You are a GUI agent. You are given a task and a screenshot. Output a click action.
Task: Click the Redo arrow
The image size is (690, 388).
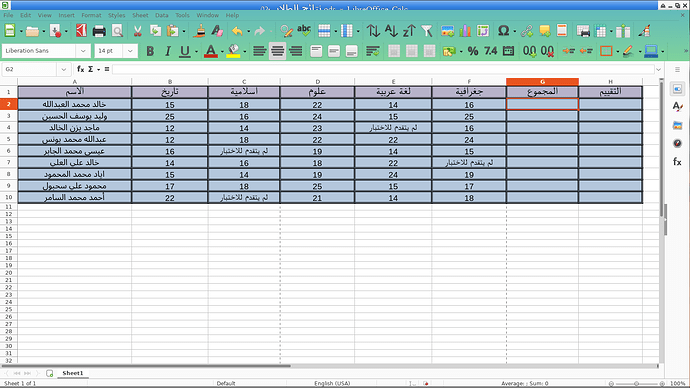[x=260, y=31]
